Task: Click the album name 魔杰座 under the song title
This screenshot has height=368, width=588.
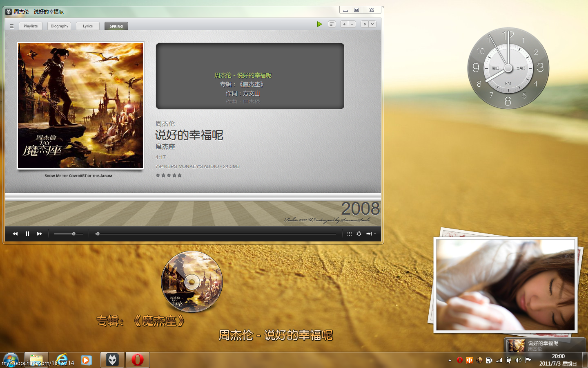Action: (x=165, y=146)
